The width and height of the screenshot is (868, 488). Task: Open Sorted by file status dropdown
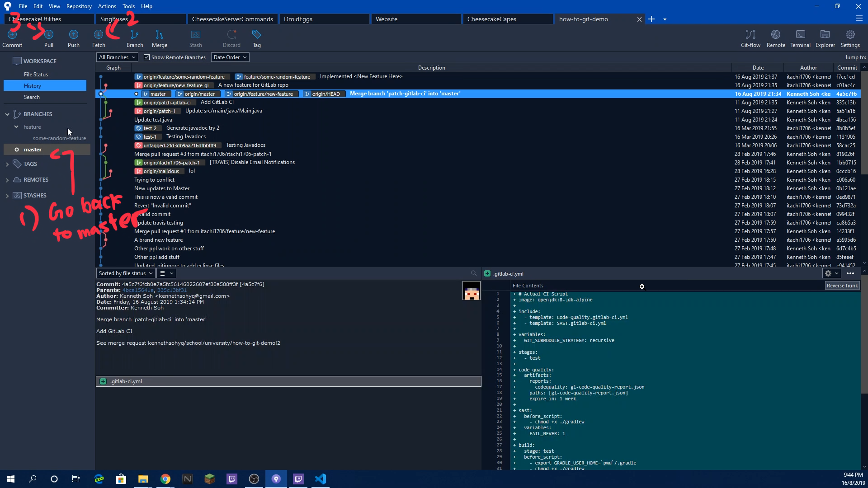pos(126,273)
